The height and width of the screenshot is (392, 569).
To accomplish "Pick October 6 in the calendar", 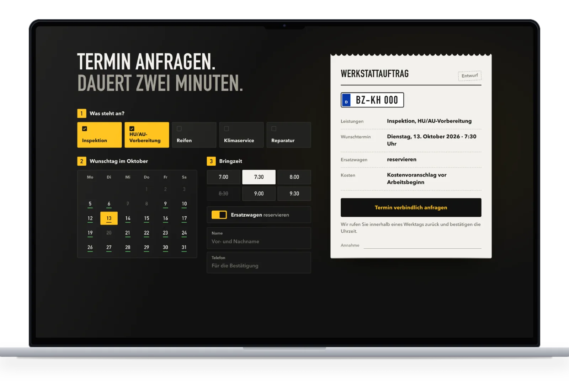I will coord(109,204).
